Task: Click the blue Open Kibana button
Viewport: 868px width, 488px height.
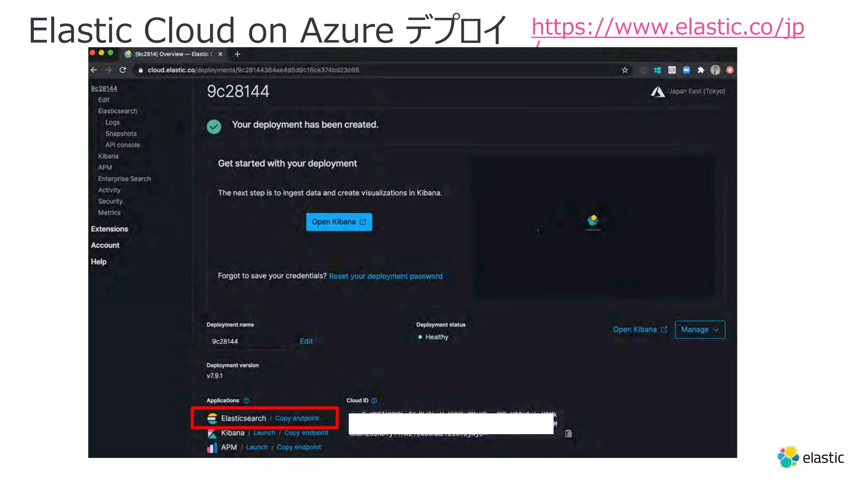Action: (x=339, y=222)
